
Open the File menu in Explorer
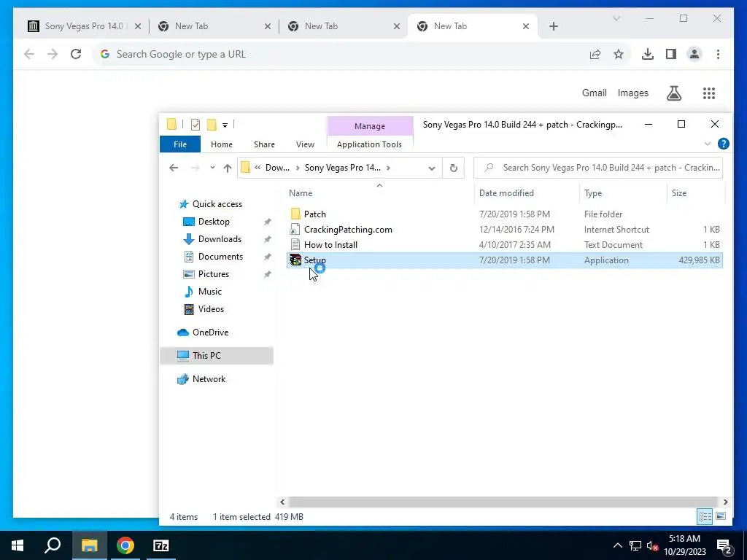click(180, 144)
